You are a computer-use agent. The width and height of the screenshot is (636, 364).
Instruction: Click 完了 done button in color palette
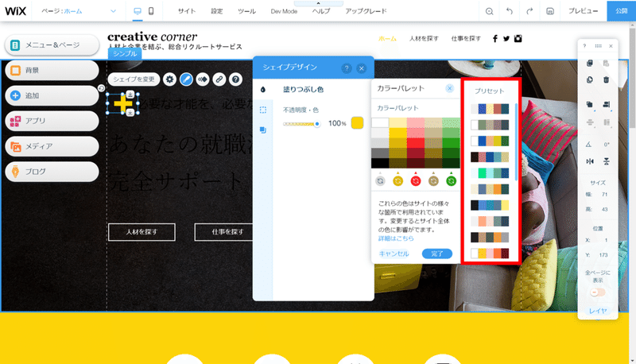click(436, 254)
